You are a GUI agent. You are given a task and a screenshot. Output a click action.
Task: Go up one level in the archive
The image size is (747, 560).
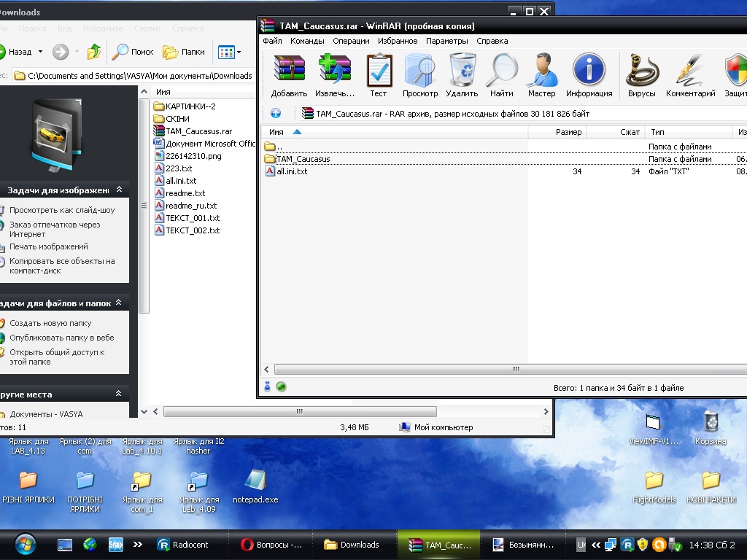[276, 113]
